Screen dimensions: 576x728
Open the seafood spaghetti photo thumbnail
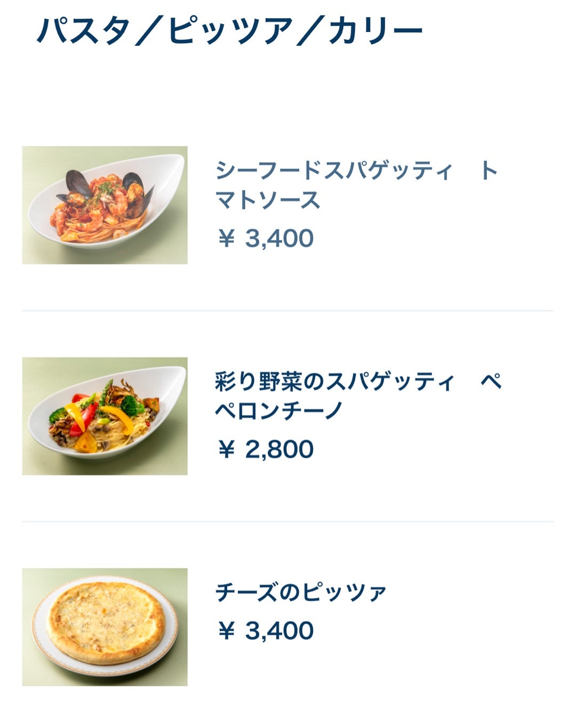105,205
